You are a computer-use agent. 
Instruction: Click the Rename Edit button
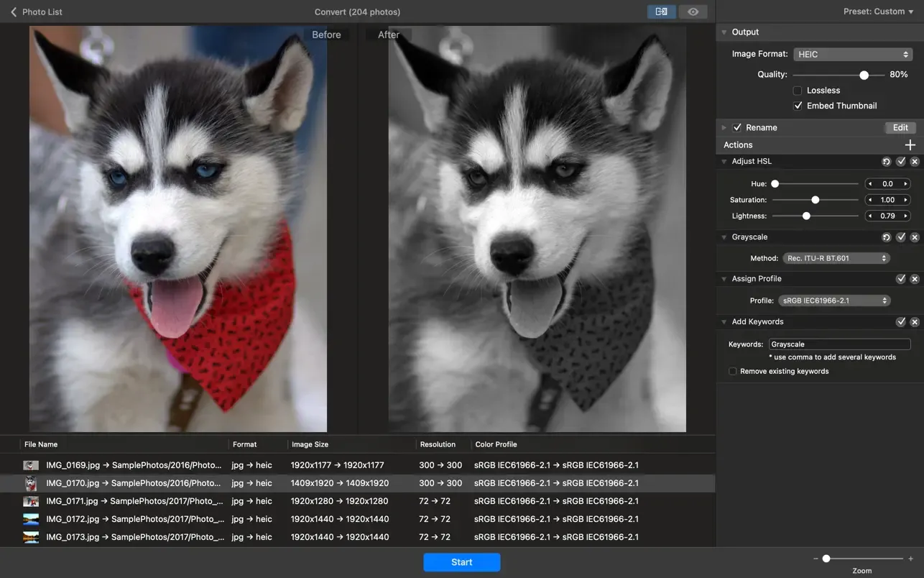[x=900, y=127]
